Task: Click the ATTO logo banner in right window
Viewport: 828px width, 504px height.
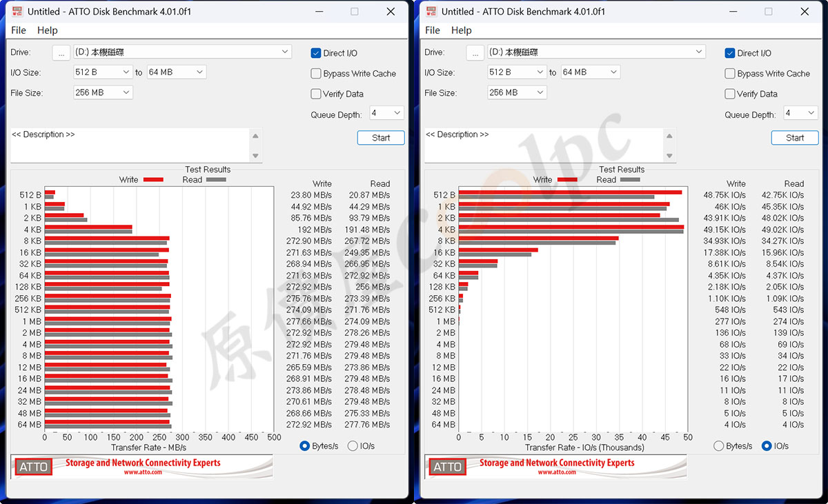Action: [555, 467]
